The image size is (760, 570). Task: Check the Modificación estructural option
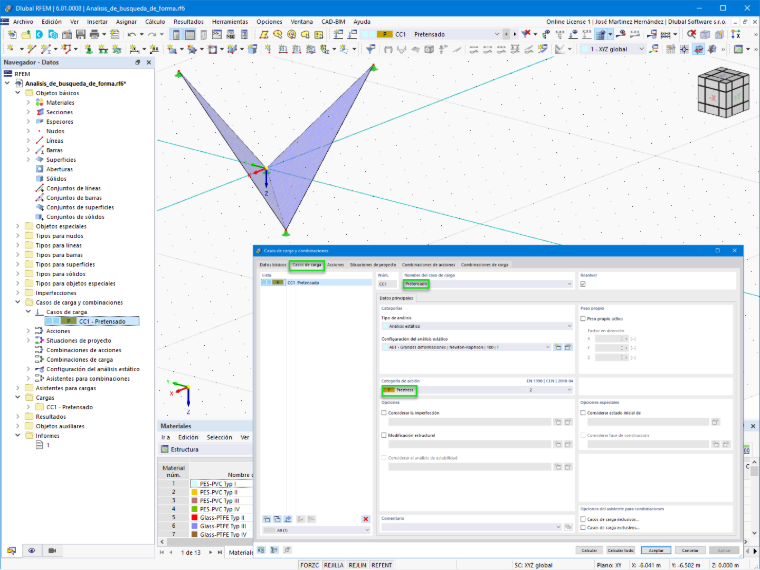384,435
